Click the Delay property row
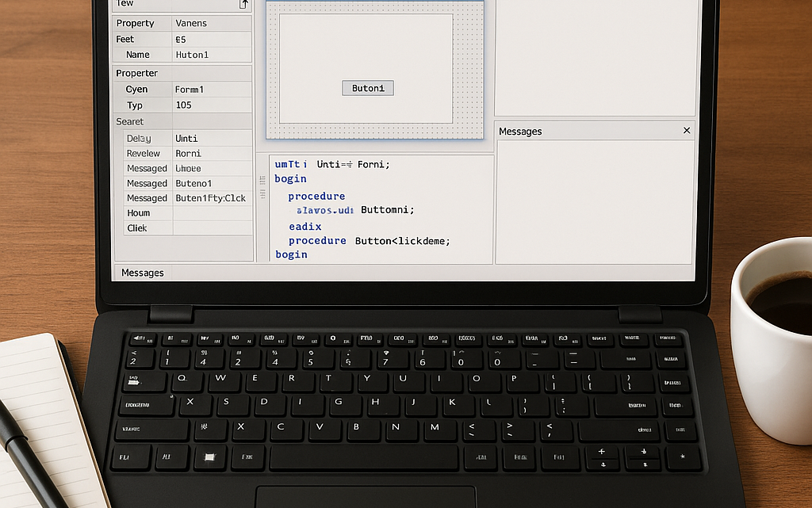The width and height of the screenshot is (812, 508). tap(188, 138)
